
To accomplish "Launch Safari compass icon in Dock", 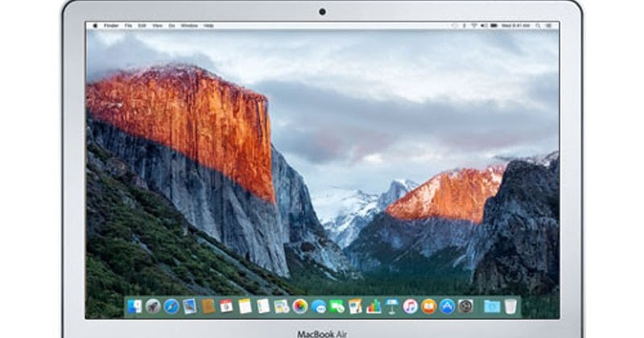I will [x=171, y=307].
